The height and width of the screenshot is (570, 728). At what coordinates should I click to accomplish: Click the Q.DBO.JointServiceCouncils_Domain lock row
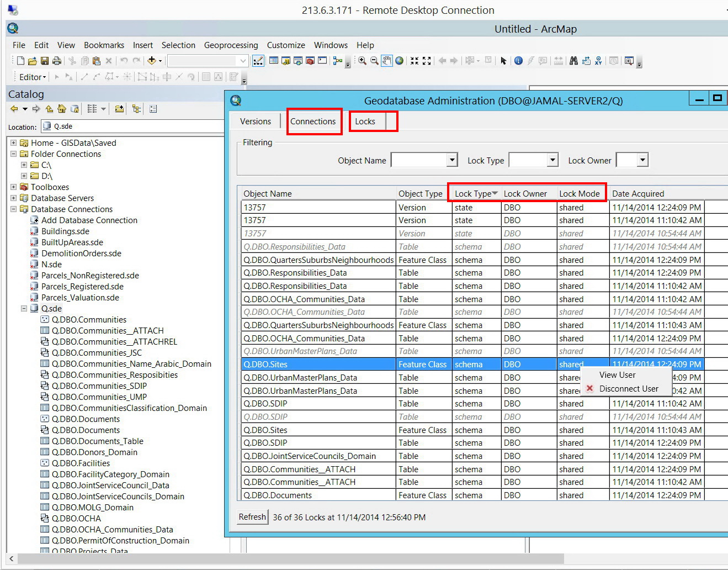472,456
